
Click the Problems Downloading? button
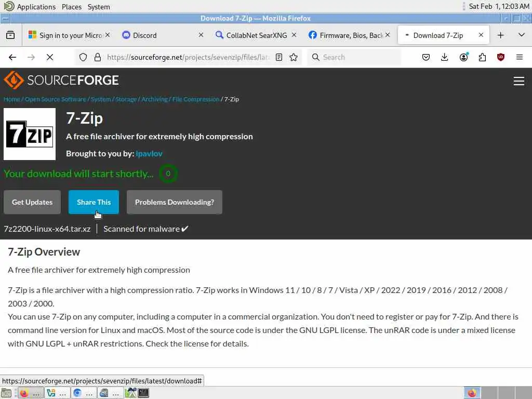click(x=175, y=202)
